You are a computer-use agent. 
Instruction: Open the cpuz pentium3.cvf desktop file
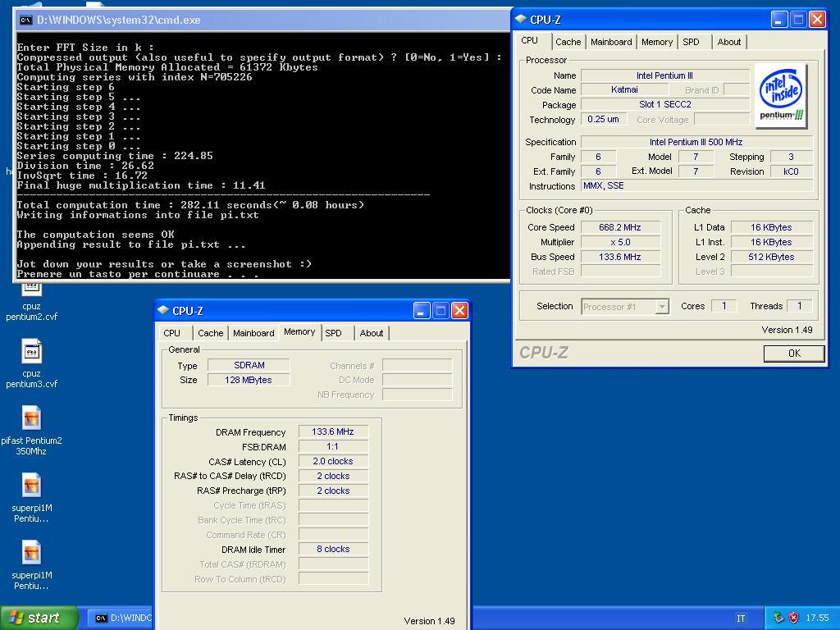[x=31, y=364]
